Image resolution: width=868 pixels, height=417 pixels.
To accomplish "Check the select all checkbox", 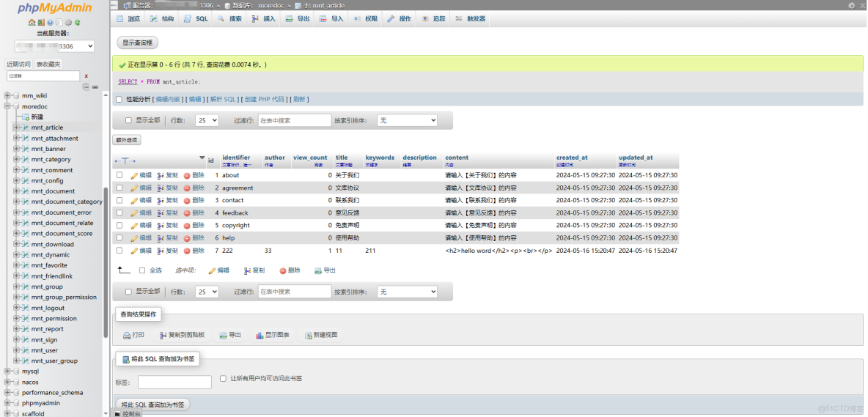I will (142, 270).
